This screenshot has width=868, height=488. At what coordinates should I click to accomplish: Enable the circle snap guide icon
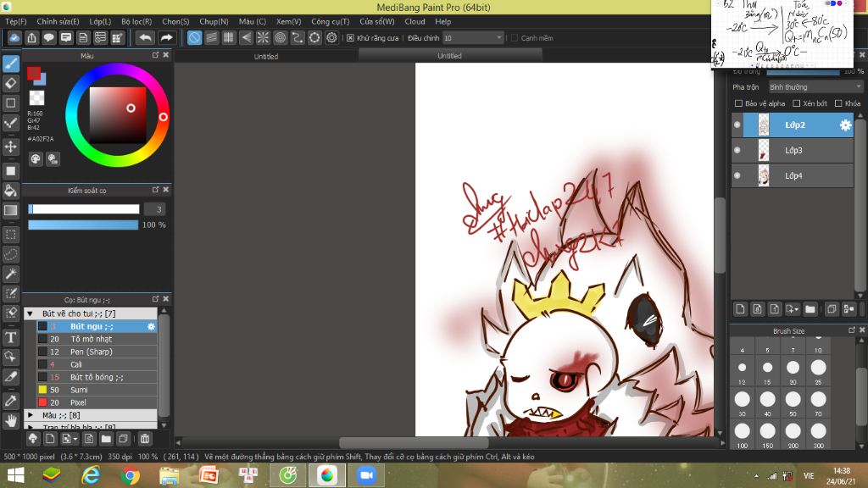pyautogui.click(x=280, y=37)
